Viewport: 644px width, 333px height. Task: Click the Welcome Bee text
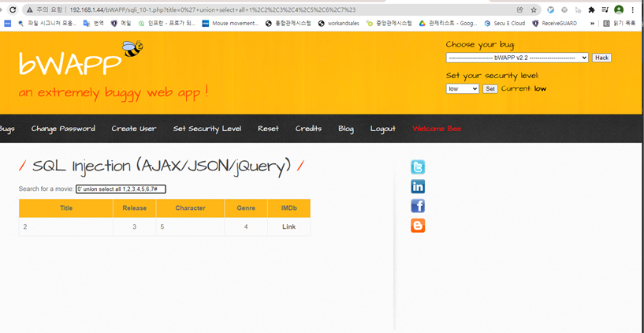pyautogui.click(x=437, y=129)
